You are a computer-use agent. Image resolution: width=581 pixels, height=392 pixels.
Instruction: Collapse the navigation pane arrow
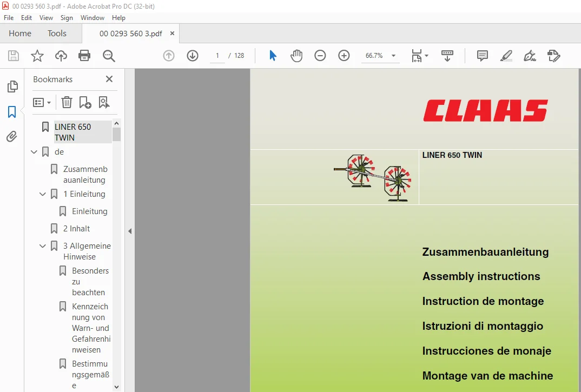130,231
